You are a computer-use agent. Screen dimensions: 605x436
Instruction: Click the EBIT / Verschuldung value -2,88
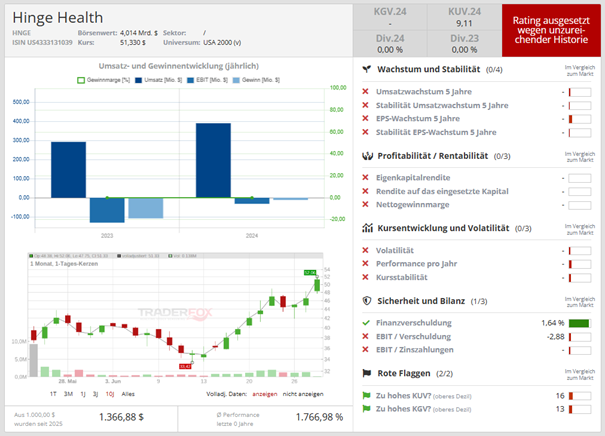[x=556, y=336]
